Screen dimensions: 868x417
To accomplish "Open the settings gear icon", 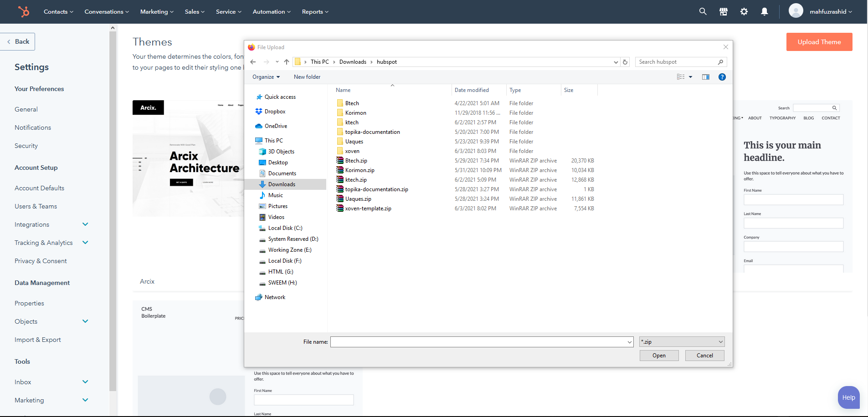I will 744,12.
